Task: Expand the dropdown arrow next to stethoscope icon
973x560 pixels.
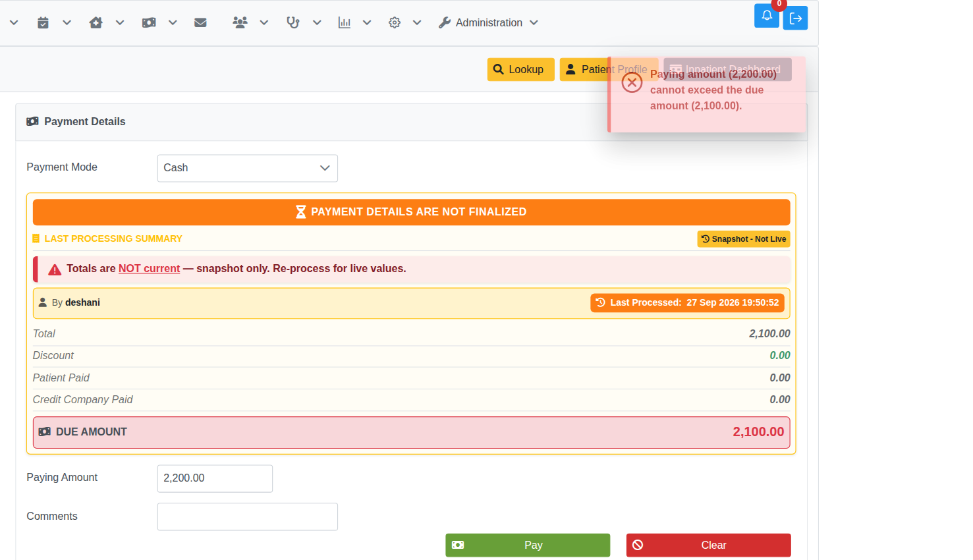Action: [317, 22]
